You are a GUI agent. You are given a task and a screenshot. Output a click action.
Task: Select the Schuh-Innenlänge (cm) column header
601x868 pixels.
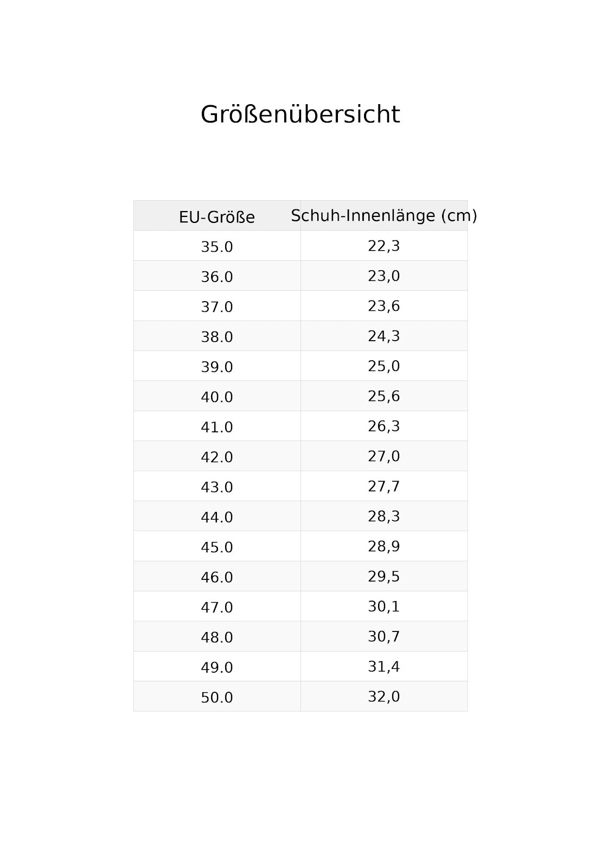click(384, 216)
